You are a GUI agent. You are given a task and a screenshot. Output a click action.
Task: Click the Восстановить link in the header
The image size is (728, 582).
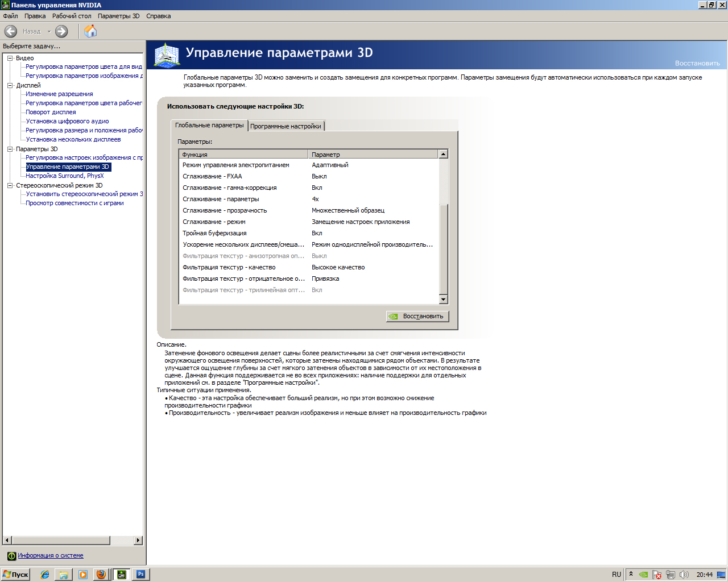[697, 63]
